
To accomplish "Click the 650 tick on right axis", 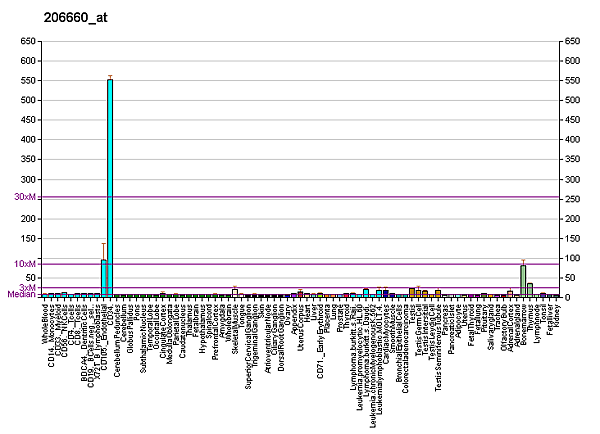I will 572,41.
